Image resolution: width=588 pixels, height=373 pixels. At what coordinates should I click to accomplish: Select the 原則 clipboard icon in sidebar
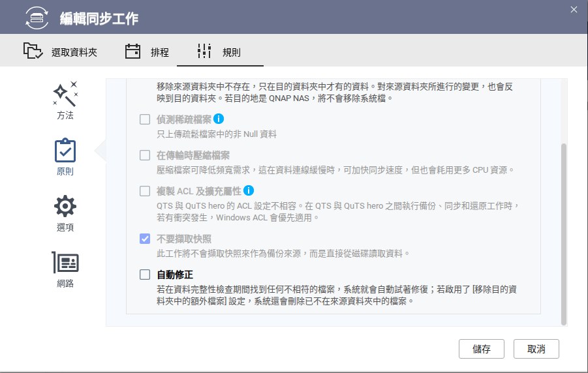point(65,151)
